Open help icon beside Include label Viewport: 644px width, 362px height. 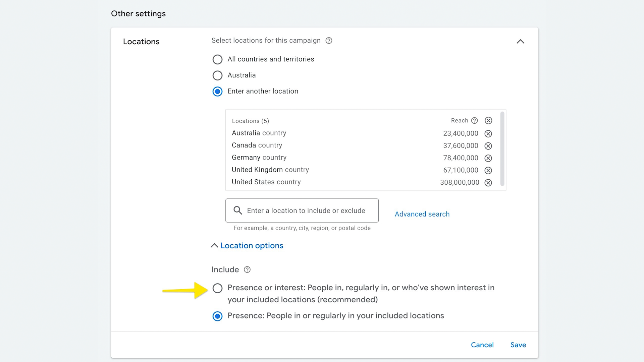pos(247,270)
